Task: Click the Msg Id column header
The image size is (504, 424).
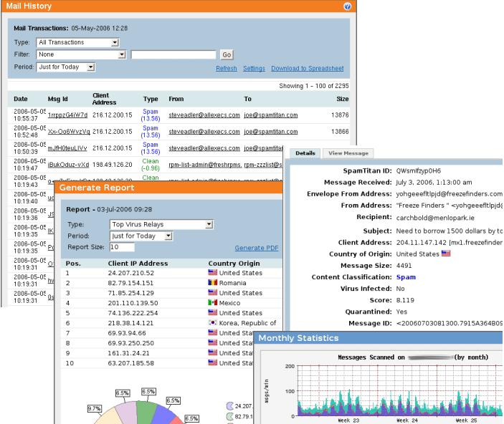Action: click(x=57, y=99)
